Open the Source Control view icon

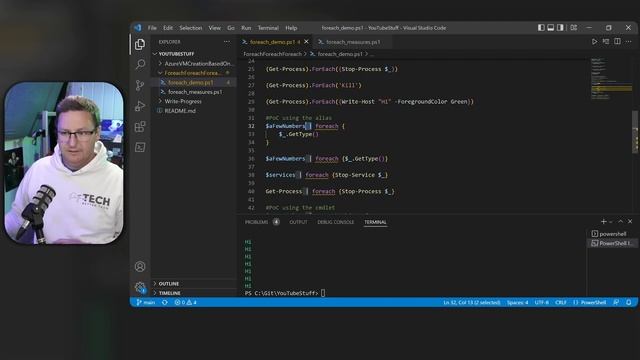(140, 85)
